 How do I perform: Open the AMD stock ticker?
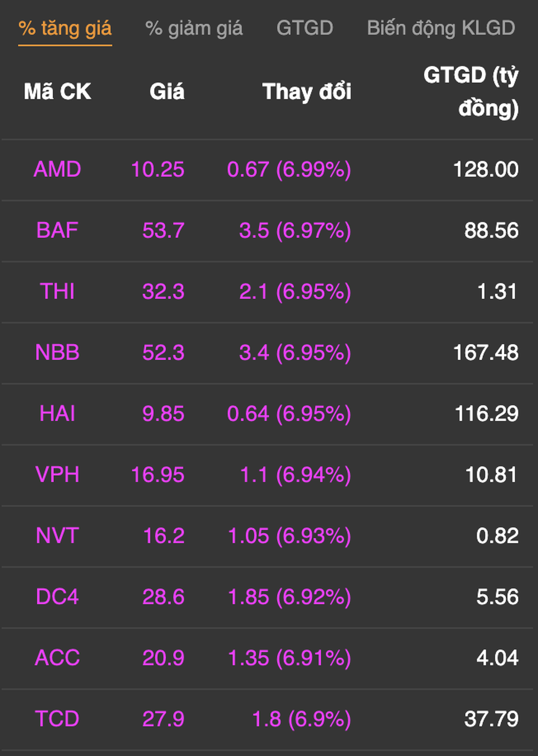coord(57,169)
